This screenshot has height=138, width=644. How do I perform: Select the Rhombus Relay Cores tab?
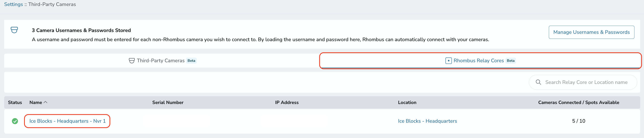click(480, 60)
